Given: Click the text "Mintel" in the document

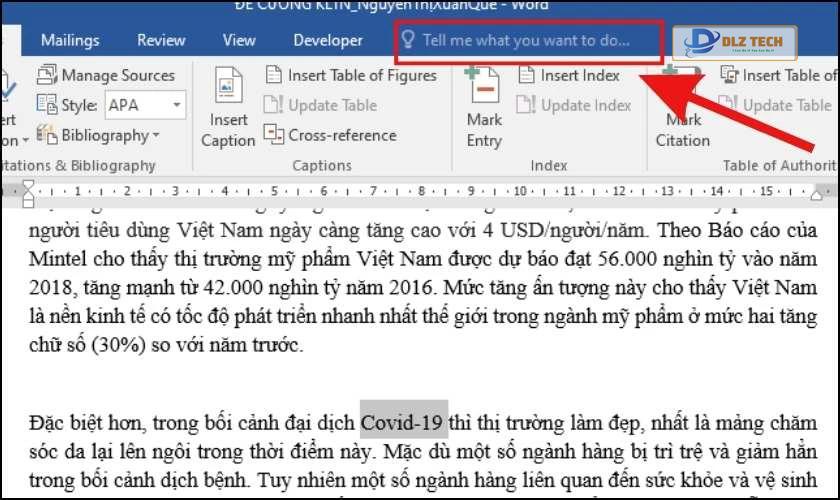Looking at the screenshot, I should [x=57, y=259].
